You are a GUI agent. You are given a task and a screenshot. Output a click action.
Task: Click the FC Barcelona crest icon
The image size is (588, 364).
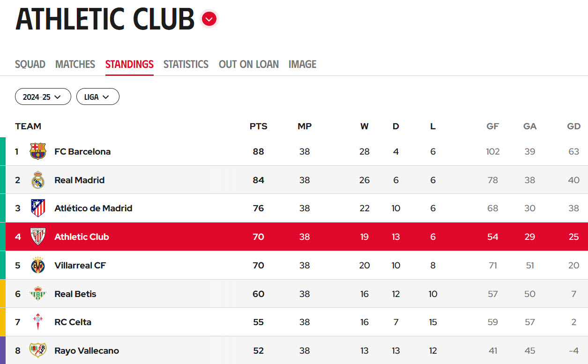point(38,151)
